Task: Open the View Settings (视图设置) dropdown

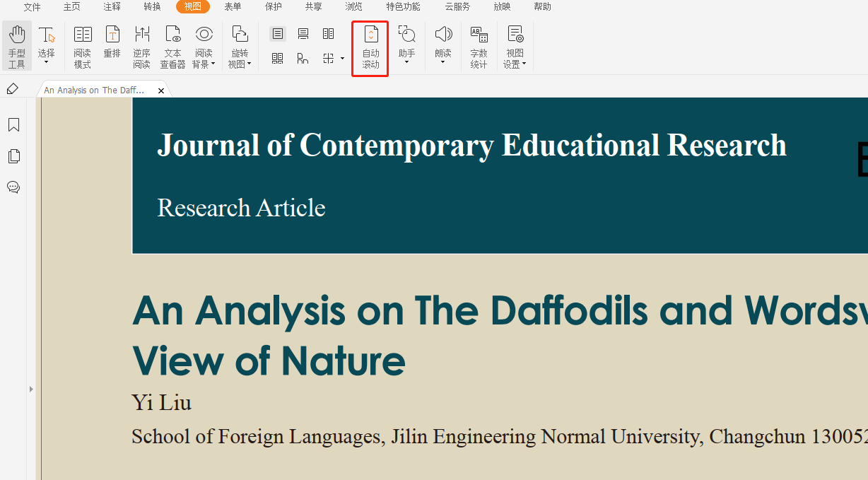Action: (x=515, y=47)
